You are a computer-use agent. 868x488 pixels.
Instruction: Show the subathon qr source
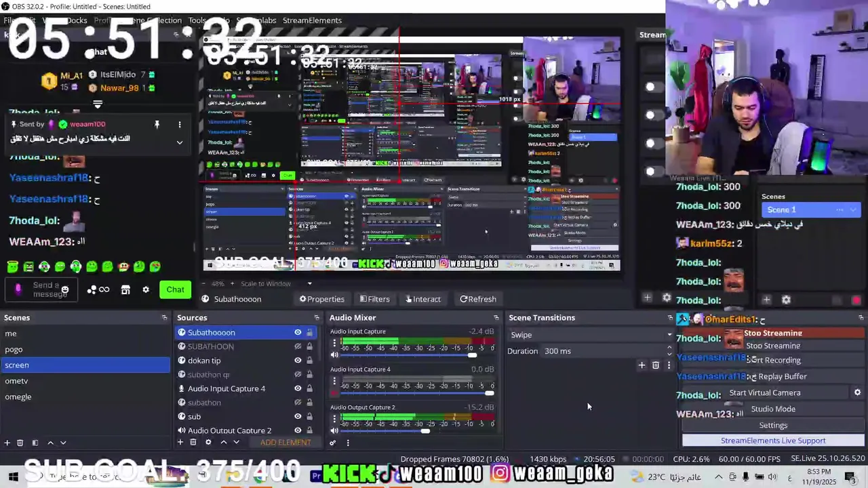click(298, 374)
